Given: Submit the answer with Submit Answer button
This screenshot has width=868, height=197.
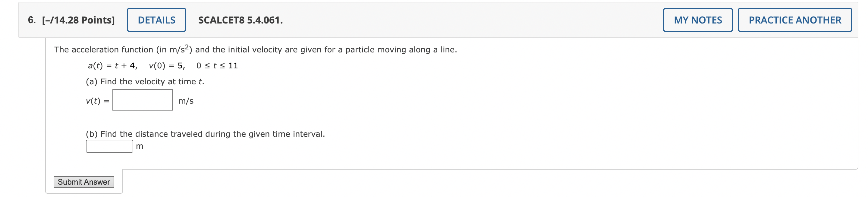Looking at the screenshot, I should click(x=84, y=182).
